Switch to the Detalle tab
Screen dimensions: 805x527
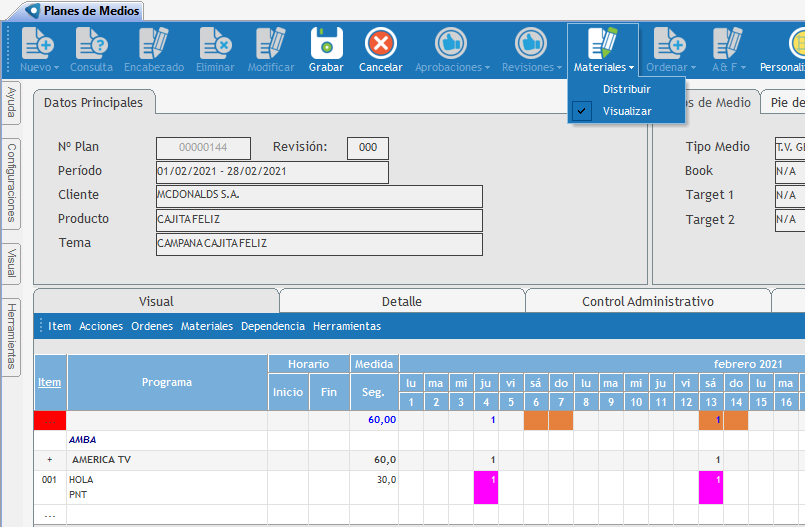402,301
